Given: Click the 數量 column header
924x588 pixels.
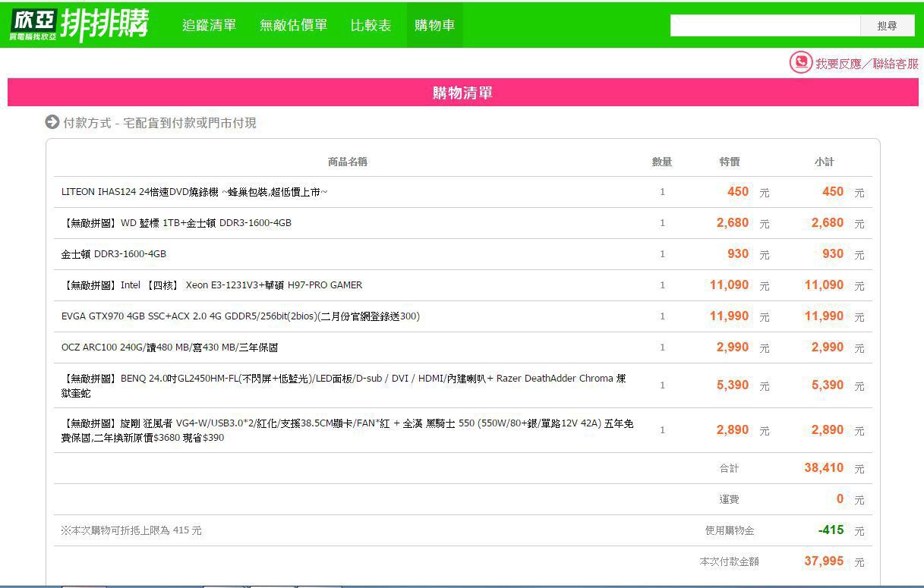Looking at the screenshot, I should [x=662, y=162].
